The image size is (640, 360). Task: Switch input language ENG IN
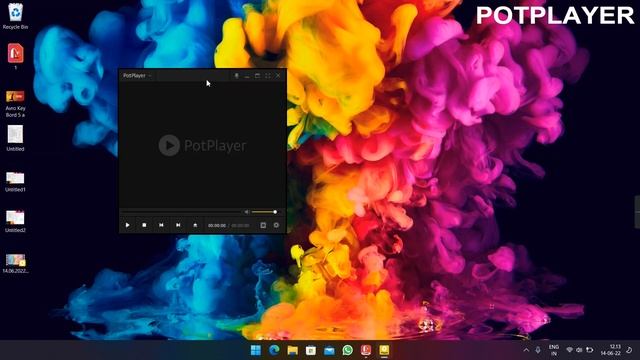click(554, 350)
